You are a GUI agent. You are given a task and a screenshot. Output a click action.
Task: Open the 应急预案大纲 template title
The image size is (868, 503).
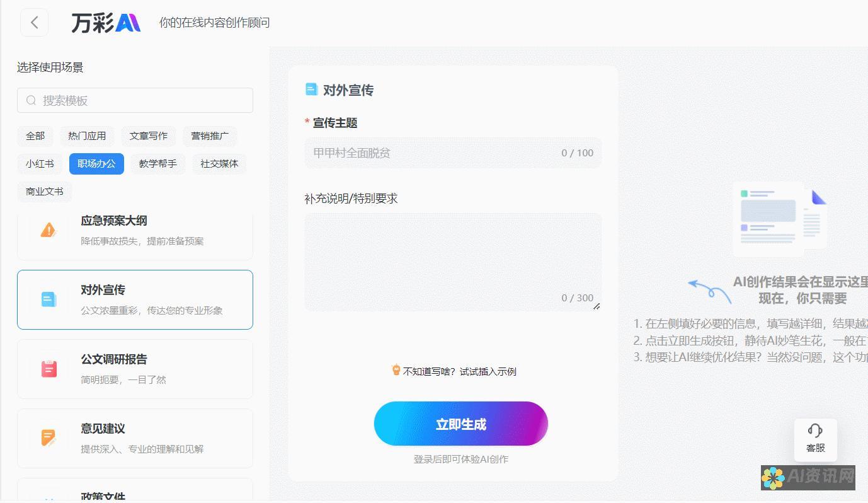[x=114, y=221]
